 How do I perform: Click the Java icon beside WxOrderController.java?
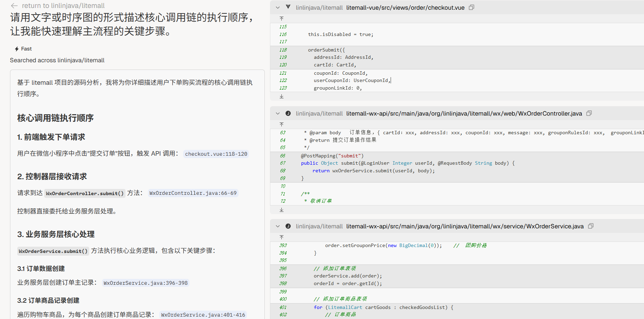click(x=288, y=113)
